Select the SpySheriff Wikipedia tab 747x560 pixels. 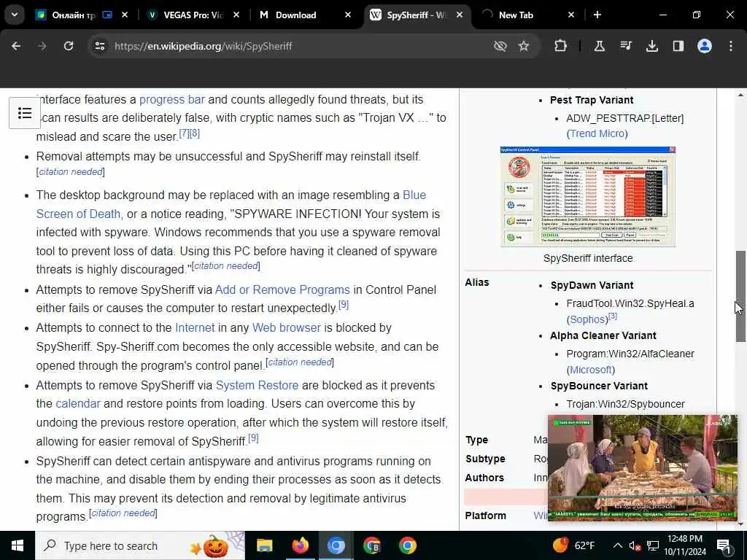[x=417, y=15]
